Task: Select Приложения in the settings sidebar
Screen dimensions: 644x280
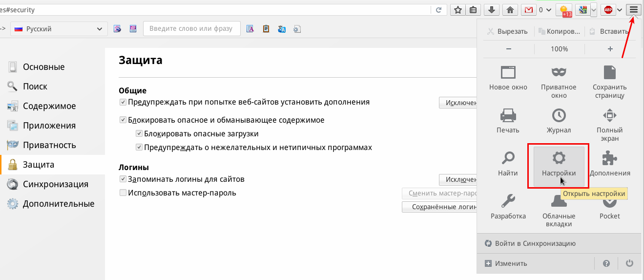Action: (x=52, y=126)
